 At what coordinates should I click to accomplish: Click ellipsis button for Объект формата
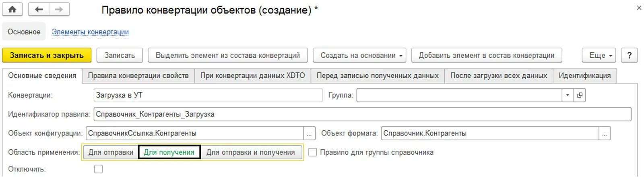[x=605, y=133]
